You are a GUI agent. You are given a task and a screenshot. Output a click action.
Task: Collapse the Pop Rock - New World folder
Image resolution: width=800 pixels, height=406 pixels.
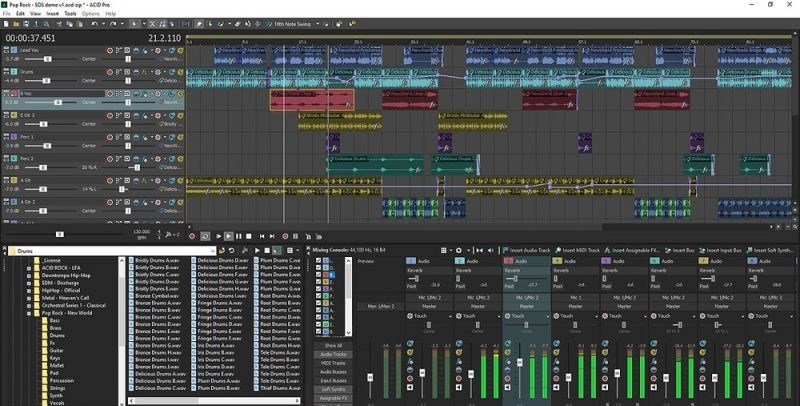point(29,313)
